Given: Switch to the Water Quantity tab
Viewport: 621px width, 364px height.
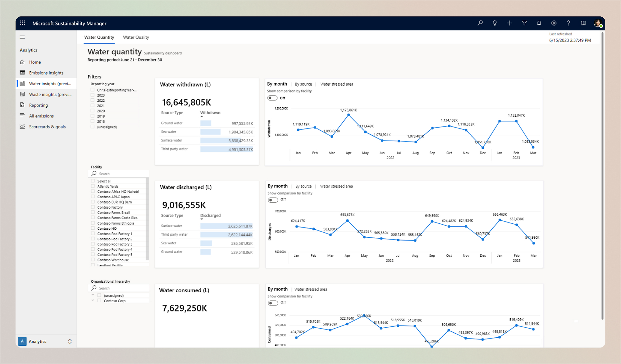Looking at the screenshot, I should coord(99,37).
